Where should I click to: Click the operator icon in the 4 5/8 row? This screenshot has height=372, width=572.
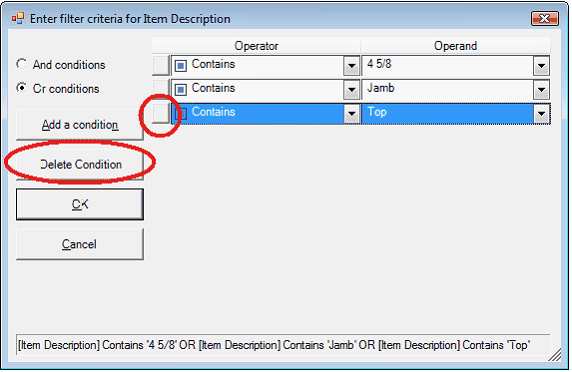click(x=181, y=66)
